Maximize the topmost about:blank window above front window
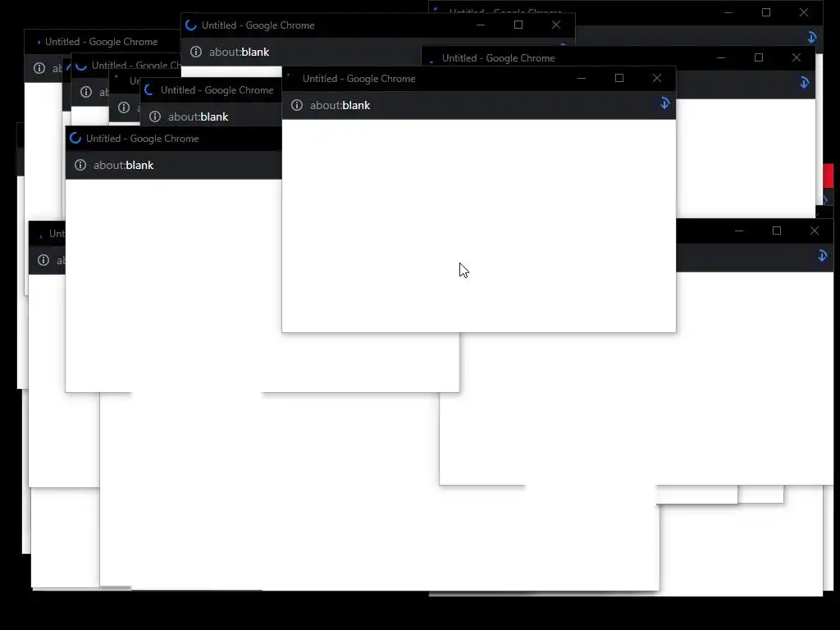840x630 pixels. point(518,25)
